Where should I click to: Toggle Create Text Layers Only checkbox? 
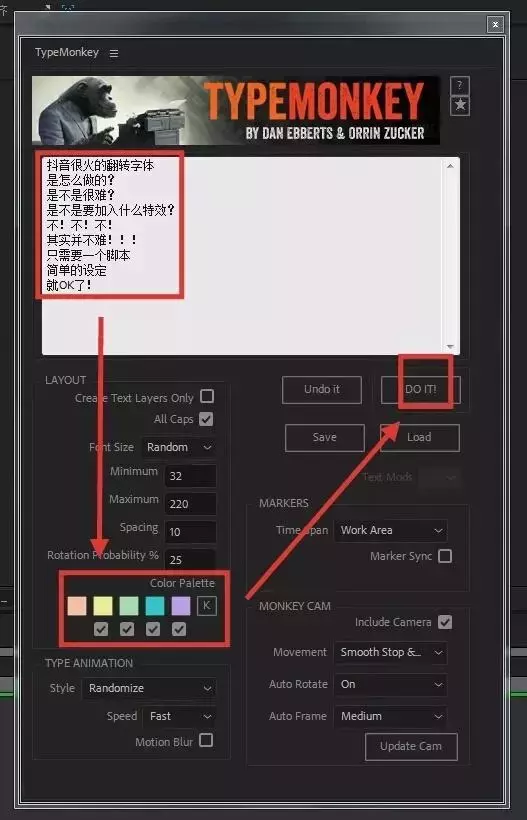point(207,396)
